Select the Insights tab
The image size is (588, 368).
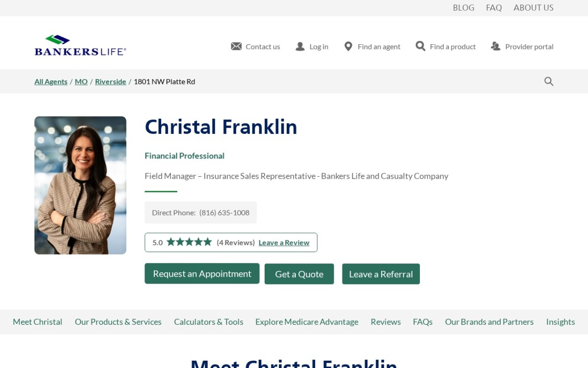[x=561, y=322]
